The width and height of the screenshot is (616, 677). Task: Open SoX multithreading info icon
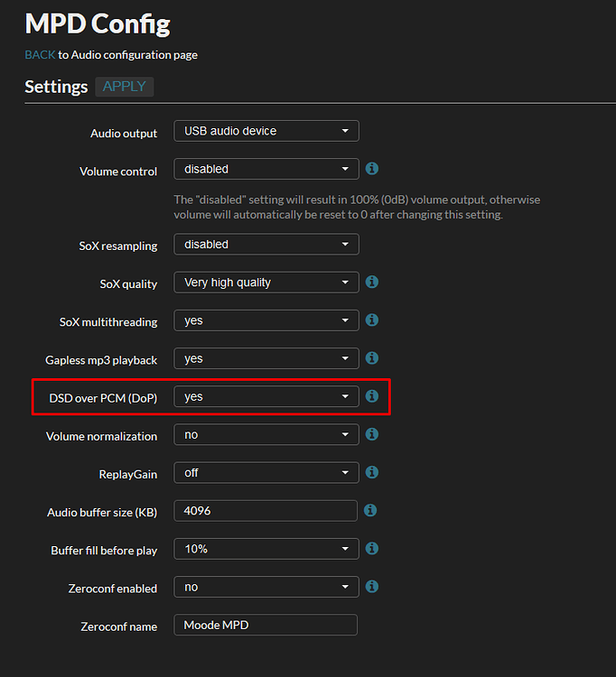click(372, 320)
